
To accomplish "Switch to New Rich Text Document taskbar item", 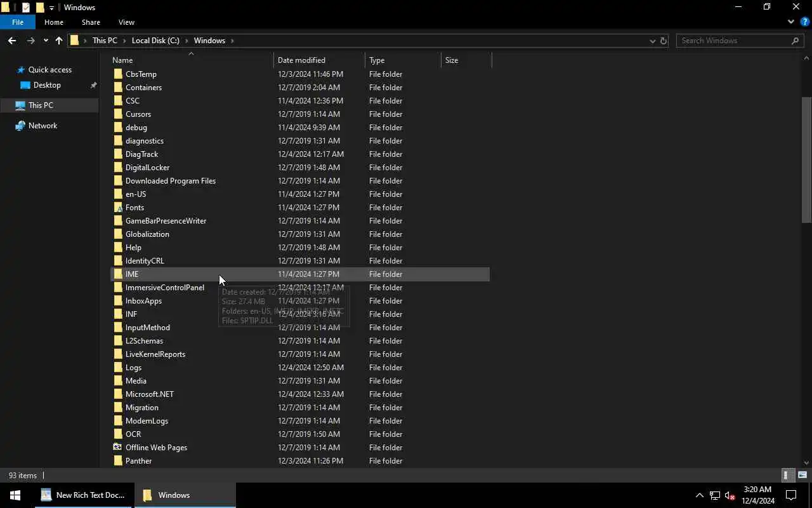I will [82, 495].
